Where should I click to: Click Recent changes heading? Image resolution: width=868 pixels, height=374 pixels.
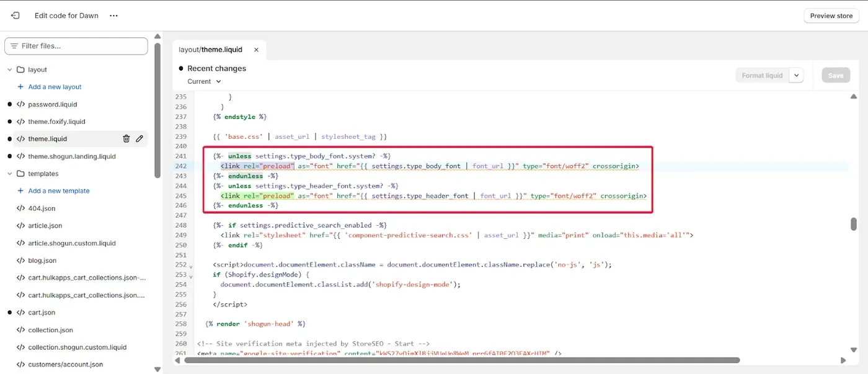click(217, 69)
